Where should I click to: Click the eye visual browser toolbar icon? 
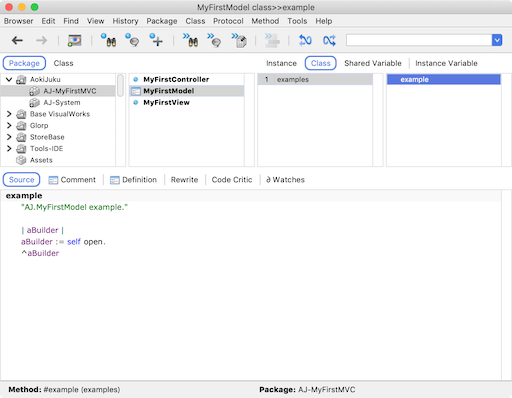click(x=75, y=41)
